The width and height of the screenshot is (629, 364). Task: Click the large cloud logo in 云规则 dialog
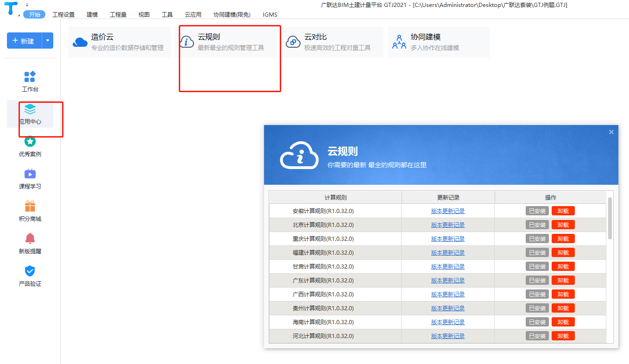point(299,156)
